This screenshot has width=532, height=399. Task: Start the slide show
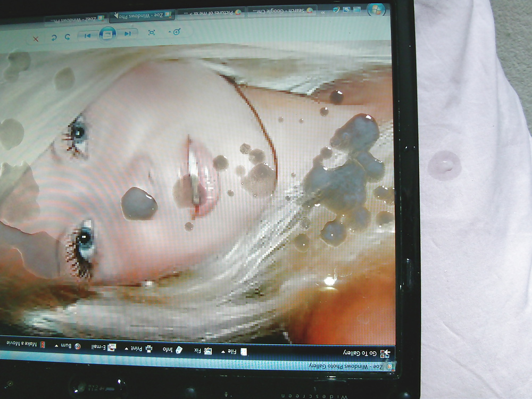point(107,35)
